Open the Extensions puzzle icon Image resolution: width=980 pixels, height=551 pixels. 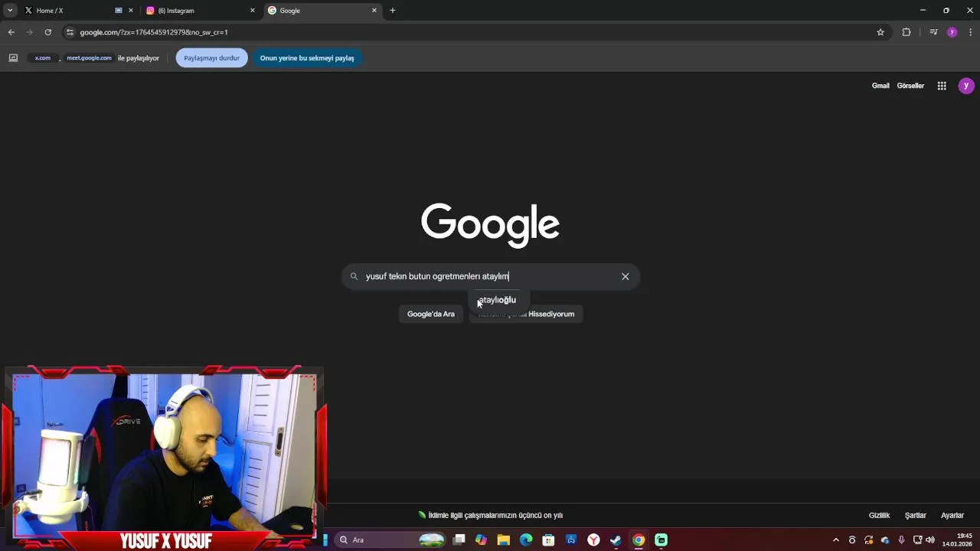[x=906, y=32]
